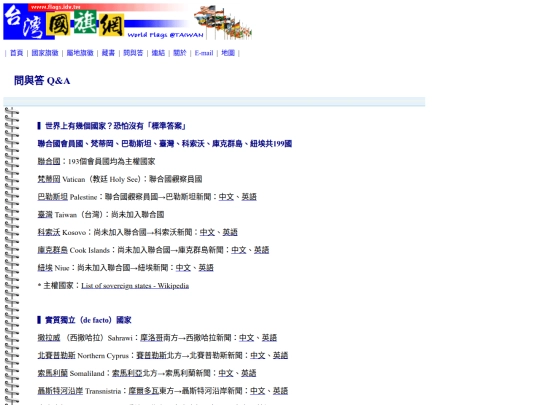
Task: Open the 聯合國 link
Action: tap(49, 161)
